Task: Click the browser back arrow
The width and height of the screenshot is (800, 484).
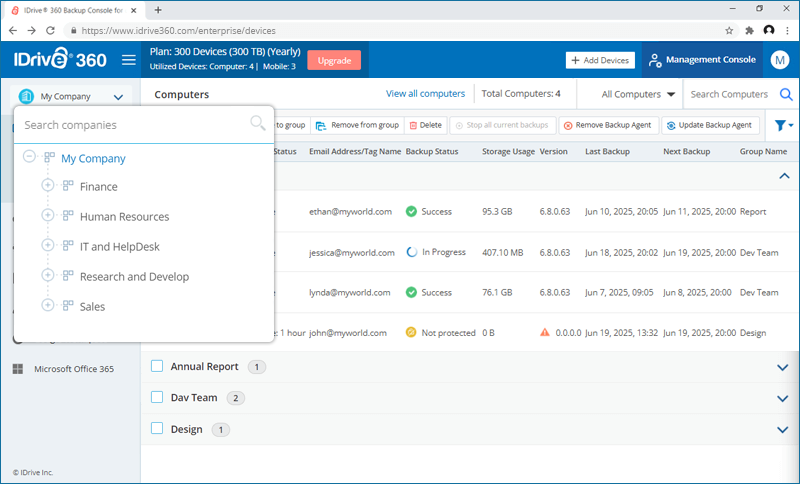Action: pyautogui.click(x=13, y=31)
